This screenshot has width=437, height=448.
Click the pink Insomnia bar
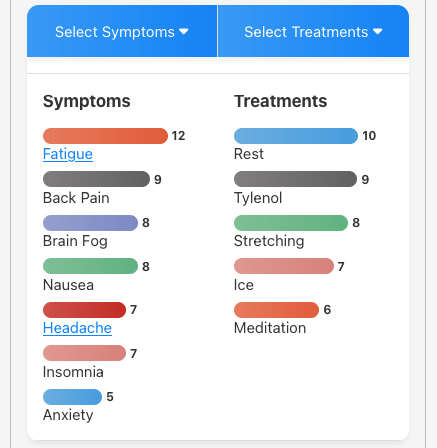tap(84, 353)
